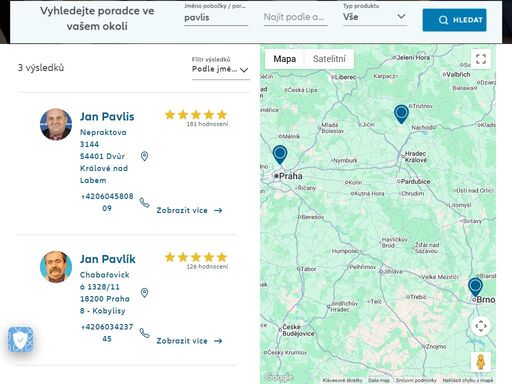The width and height of the screenshot is (512, 384).
Task: Click the '181 hodnocení' review count
Action: click(207, 124)
